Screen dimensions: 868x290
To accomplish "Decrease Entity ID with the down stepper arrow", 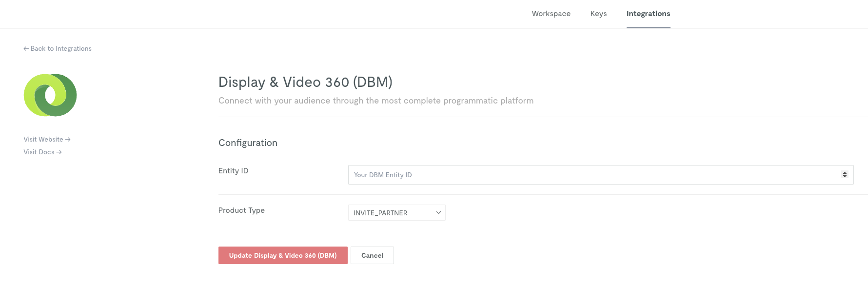I will [x=845, y=176].
